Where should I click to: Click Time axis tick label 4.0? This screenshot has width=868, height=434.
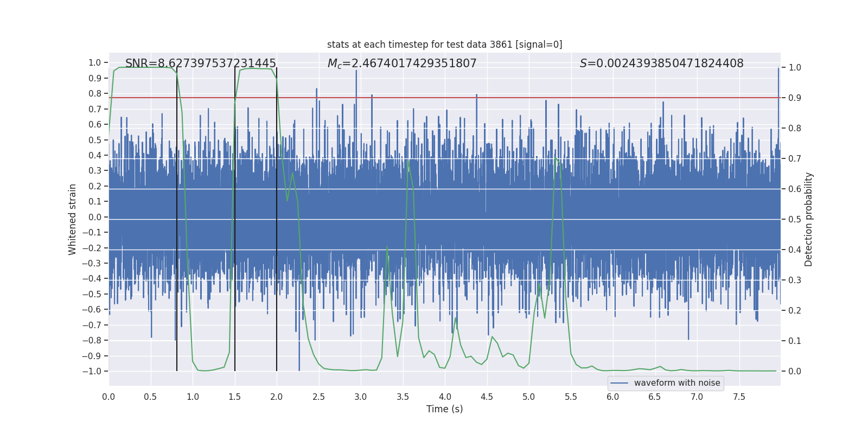[445, 397]
